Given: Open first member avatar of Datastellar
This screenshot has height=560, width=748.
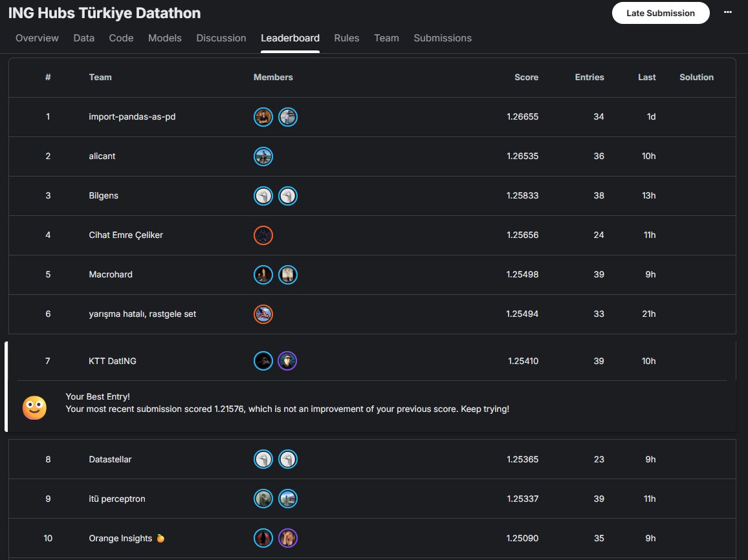Looking at the screenshot, I should pyautogui.click(x=263, y=459).
